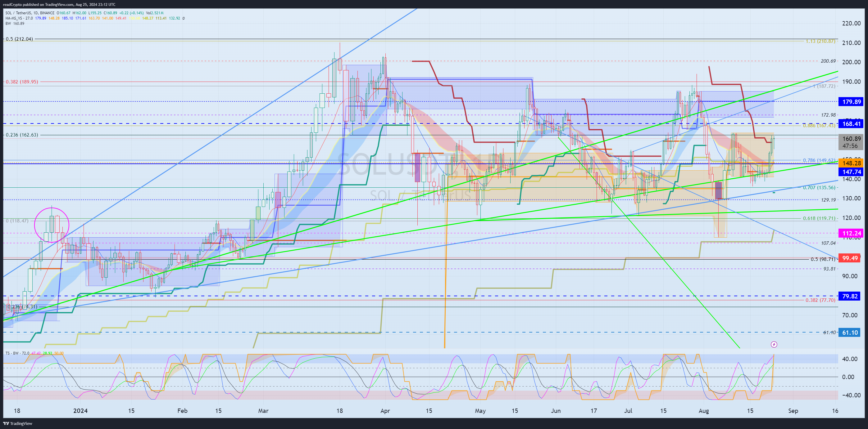
Task: Click the gray 160.89 current price label
Action: [852, 142]
